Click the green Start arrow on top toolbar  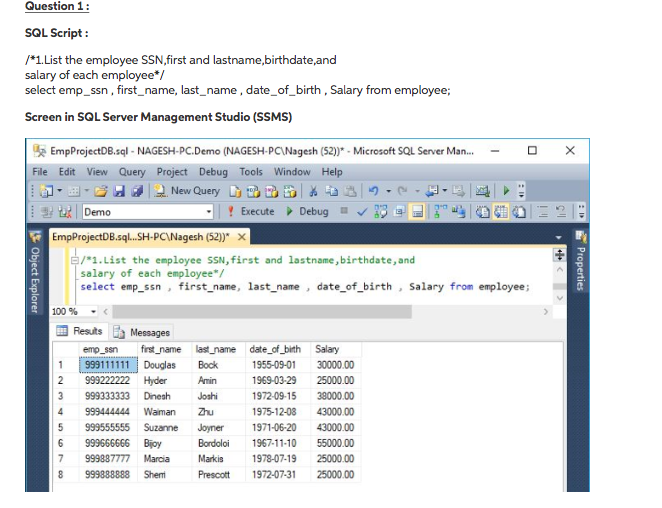click(x=506, y=191)
